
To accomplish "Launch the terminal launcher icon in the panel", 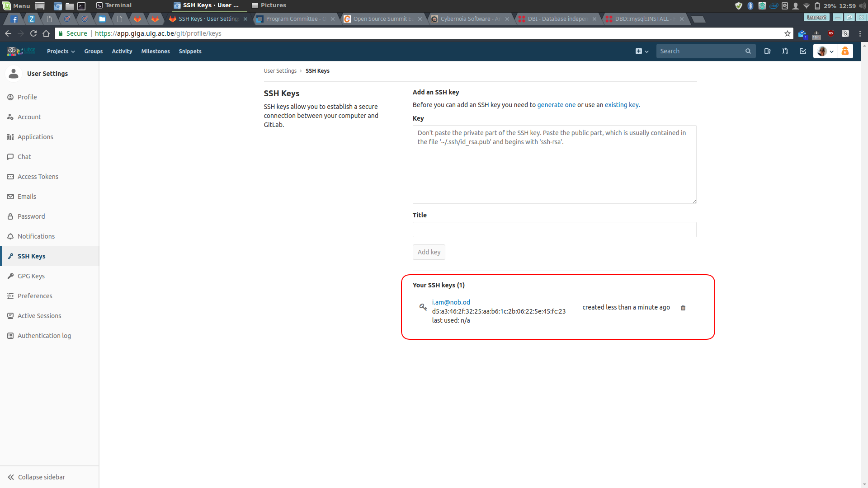I will (81, 6).
